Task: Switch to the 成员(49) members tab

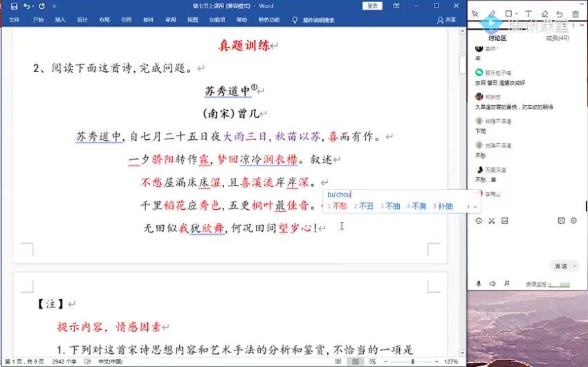Action: pyautogui.click(x=558, y=38)
